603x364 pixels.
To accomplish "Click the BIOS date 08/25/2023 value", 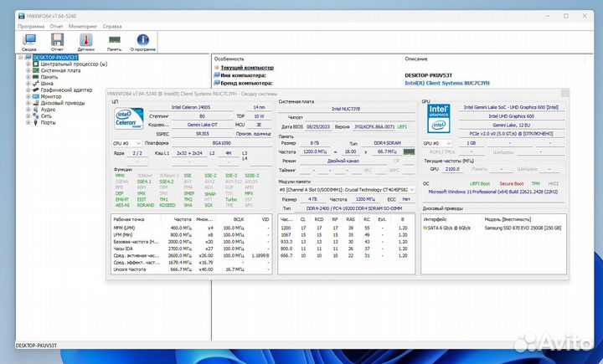I will point(318,126).
